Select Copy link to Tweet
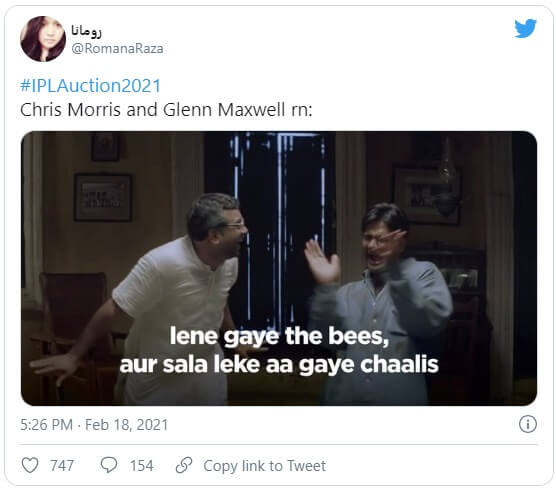 265,466
